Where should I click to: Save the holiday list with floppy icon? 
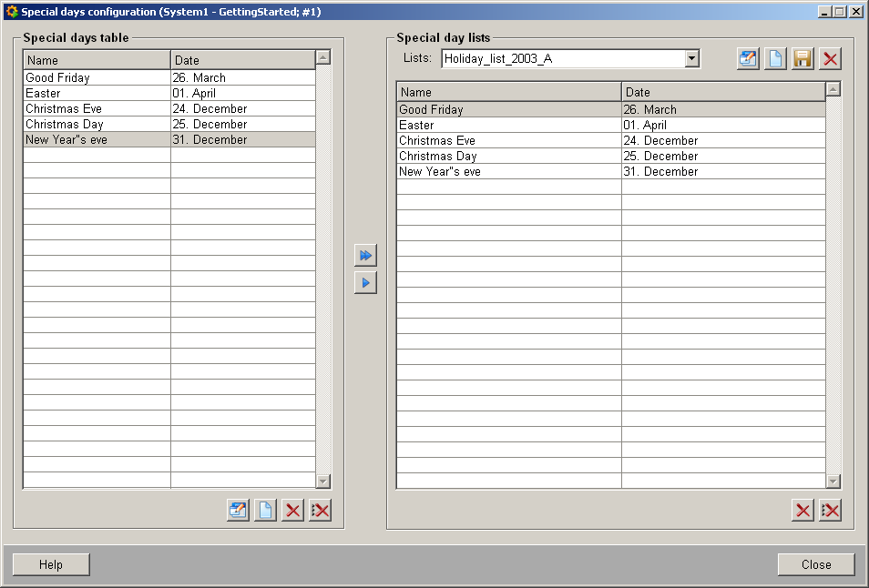(803, 59)
